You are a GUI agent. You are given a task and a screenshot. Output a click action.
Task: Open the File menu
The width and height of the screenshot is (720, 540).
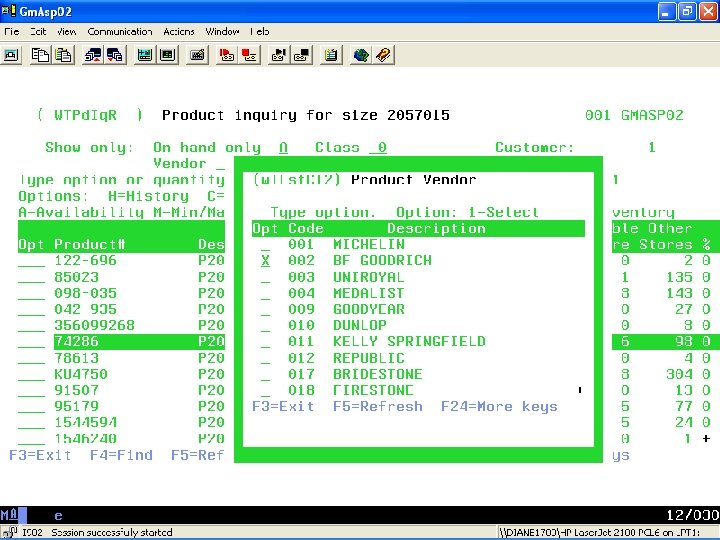point(11,31)
